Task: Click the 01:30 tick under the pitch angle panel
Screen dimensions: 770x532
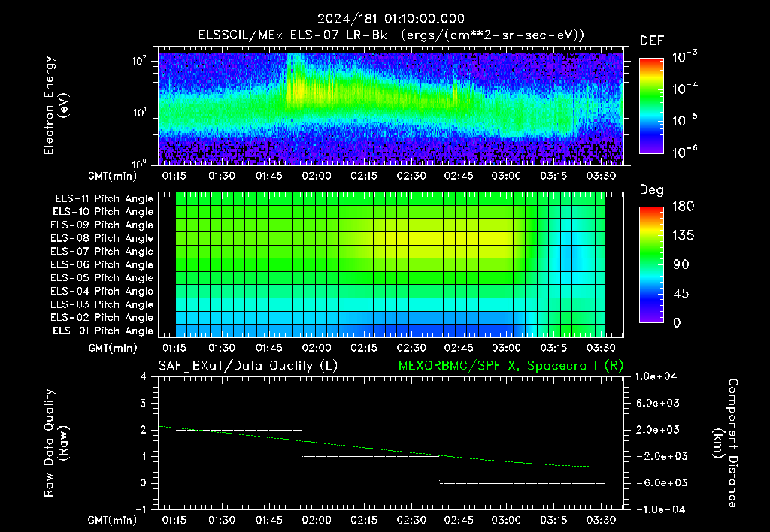Action: point(222,348)
